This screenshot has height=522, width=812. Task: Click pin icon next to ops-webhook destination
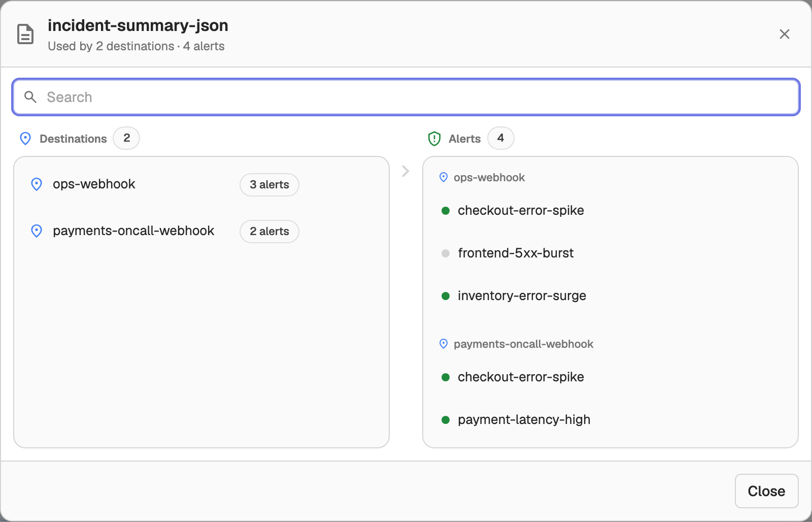click(37, 184)
